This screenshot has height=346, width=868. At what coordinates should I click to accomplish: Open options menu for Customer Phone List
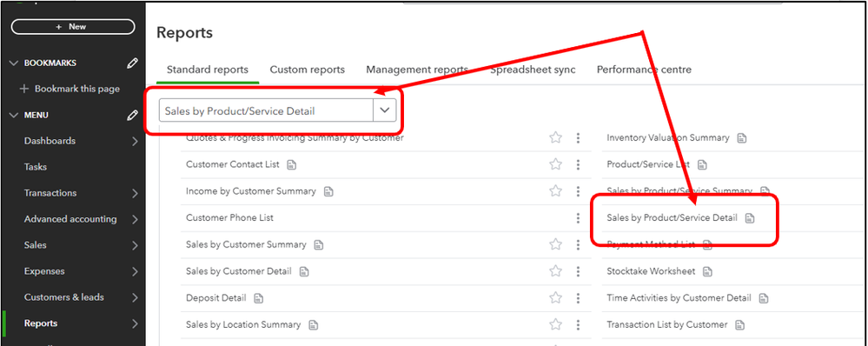(578, 217)
